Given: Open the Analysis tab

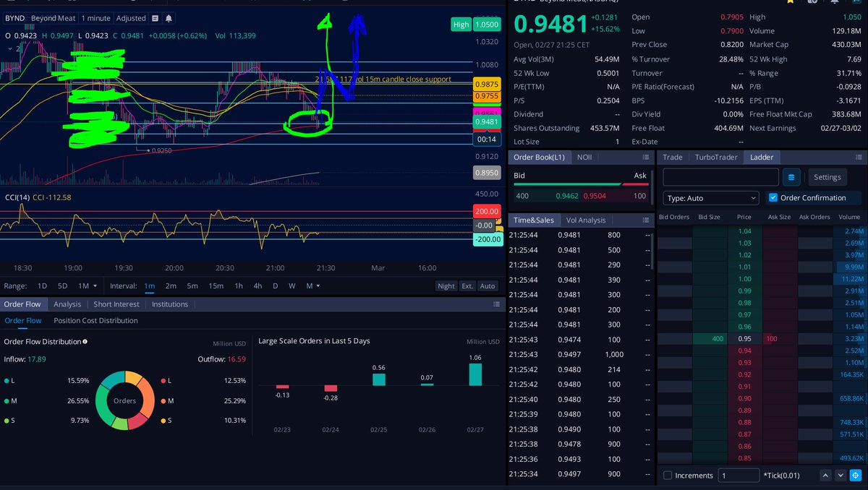Looking at the screenshot, I should click(x=67, y=304).
